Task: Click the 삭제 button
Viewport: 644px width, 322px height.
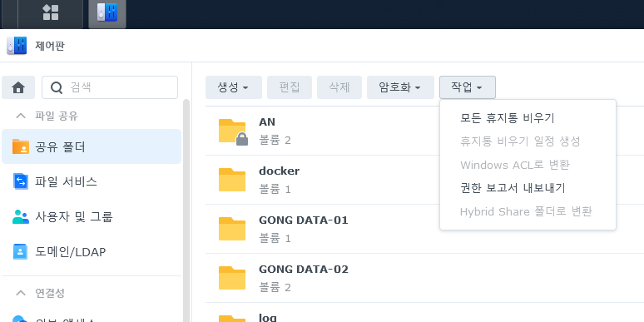Action: coord(339,87)
